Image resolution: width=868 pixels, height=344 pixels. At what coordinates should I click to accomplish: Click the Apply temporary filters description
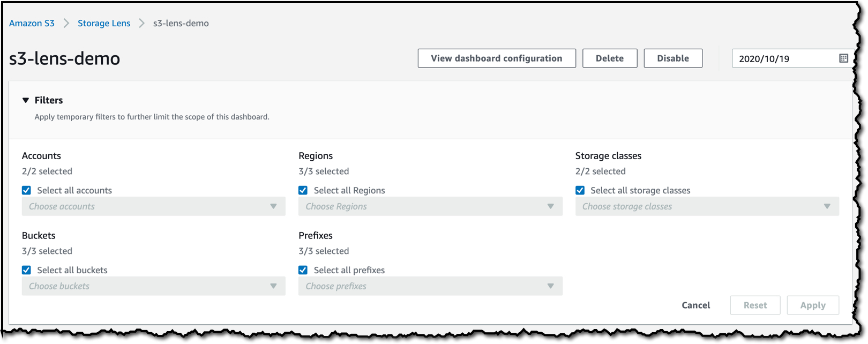[152, 117]
